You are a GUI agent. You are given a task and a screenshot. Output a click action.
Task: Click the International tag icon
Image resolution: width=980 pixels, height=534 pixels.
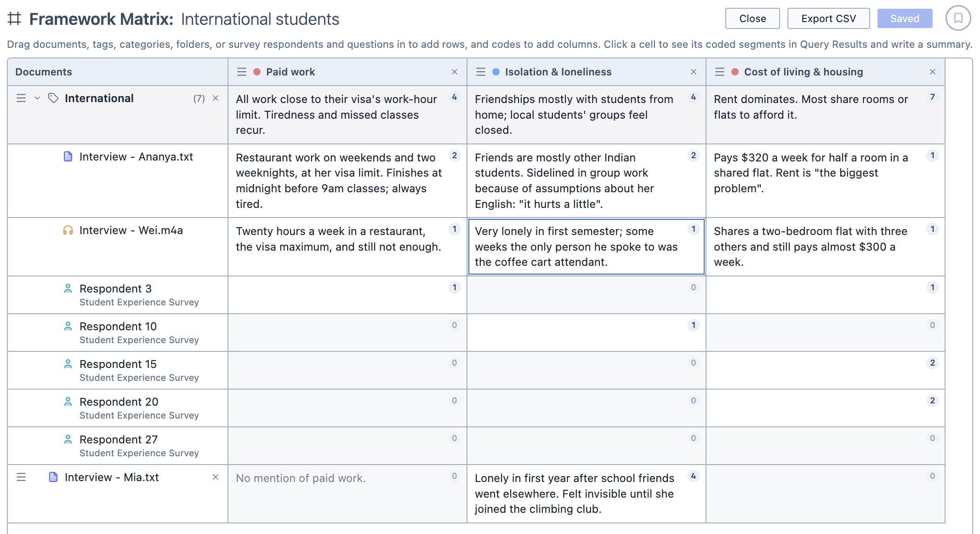[53, 98]
